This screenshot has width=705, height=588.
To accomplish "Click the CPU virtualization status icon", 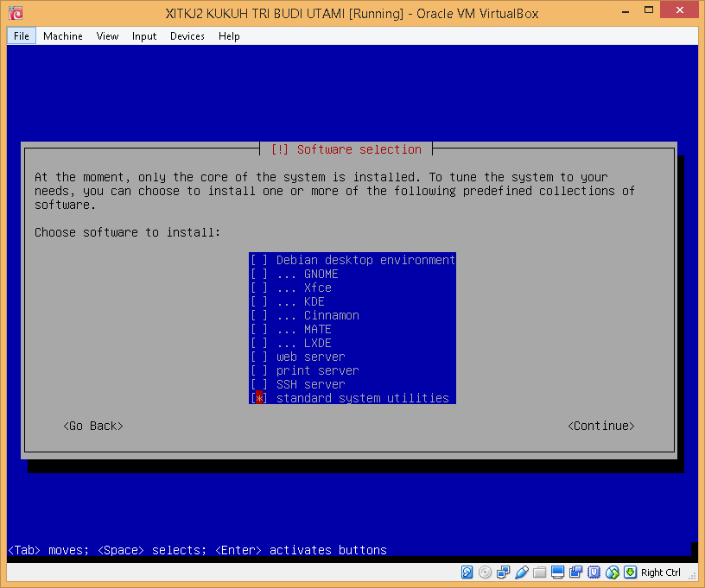I will [x=594, y=572].
